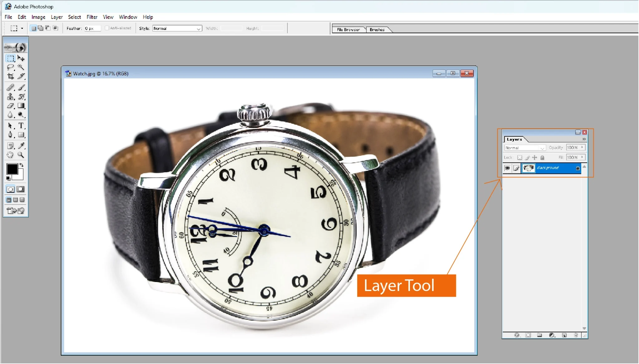Delete layer with trash icon
Screen dimensions: 639x364
tap(576, 335)
